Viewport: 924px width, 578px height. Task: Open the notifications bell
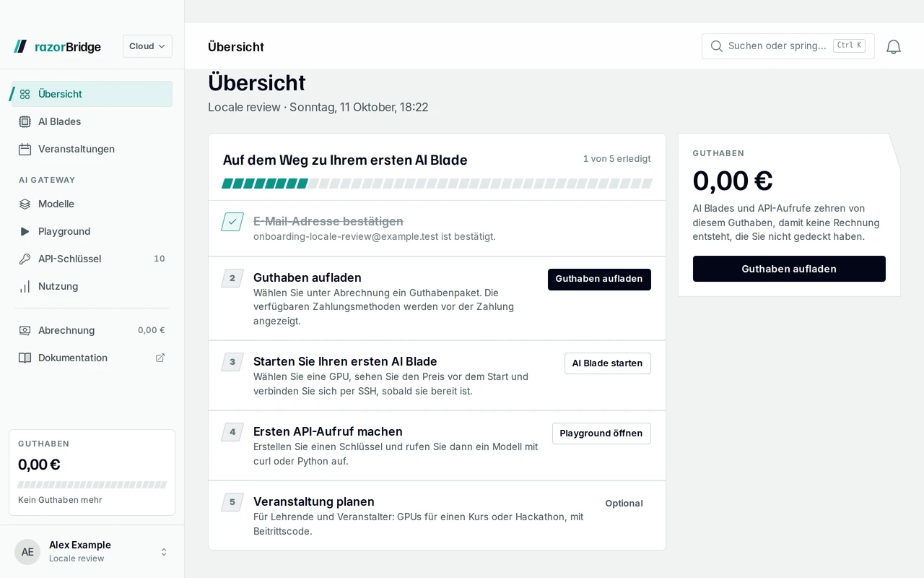tap(894, 46)
